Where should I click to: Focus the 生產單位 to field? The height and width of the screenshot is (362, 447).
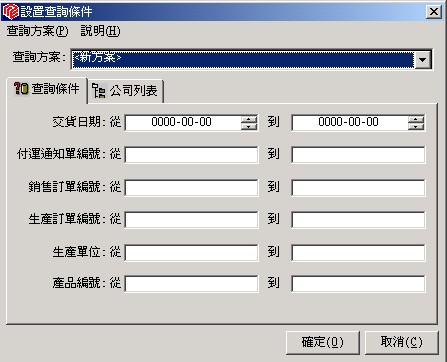point(358,253)
